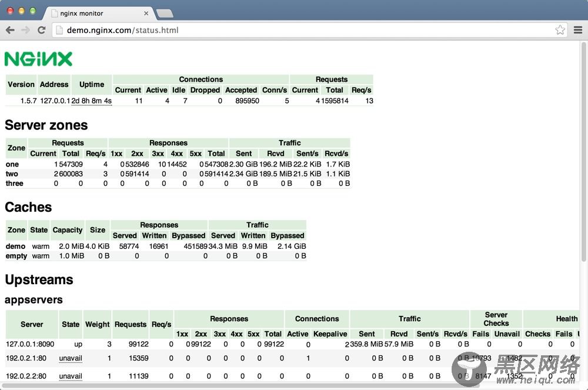The width and height of the screenshot is (588, 390).
Task: Click cache zone 'demo'
Action: click(x=15, y=246)
